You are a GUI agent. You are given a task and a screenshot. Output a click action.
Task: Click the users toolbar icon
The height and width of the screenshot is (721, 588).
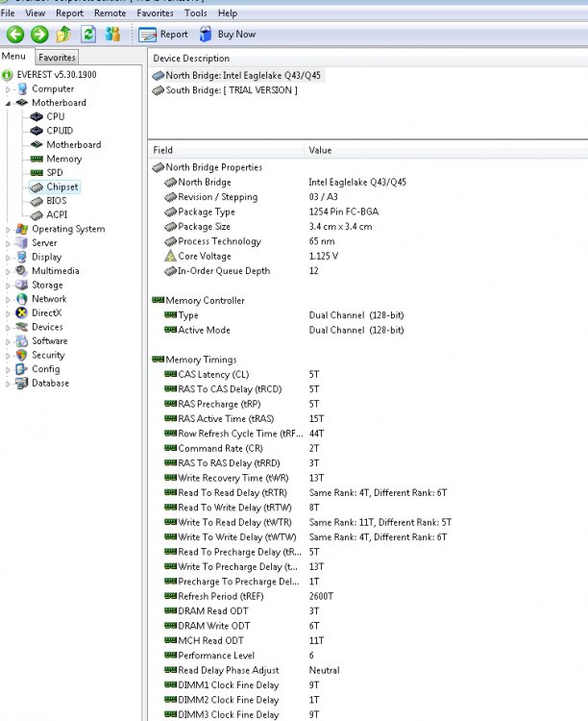point(112,35)
